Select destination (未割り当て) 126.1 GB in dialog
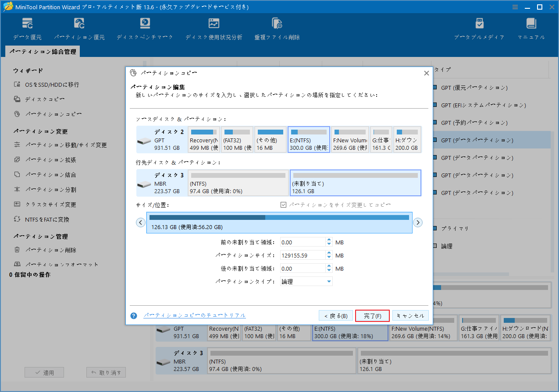 [355, 183]
